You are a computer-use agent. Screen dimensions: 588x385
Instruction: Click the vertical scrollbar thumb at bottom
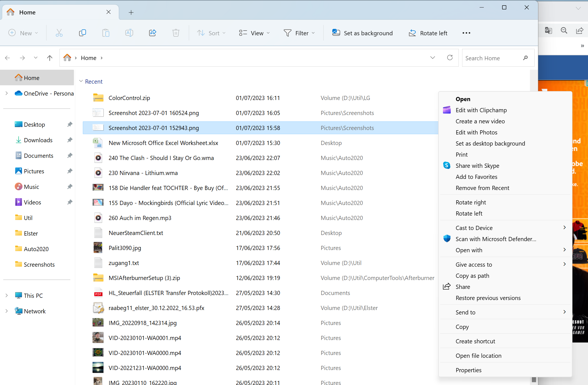[534, 379]
